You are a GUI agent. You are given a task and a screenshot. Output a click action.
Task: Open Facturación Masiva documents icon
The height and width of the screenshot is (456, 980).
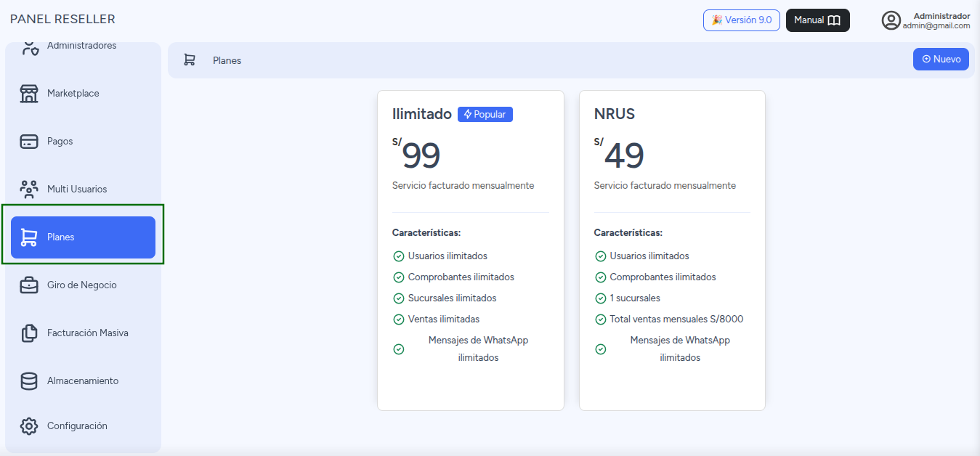29,333
